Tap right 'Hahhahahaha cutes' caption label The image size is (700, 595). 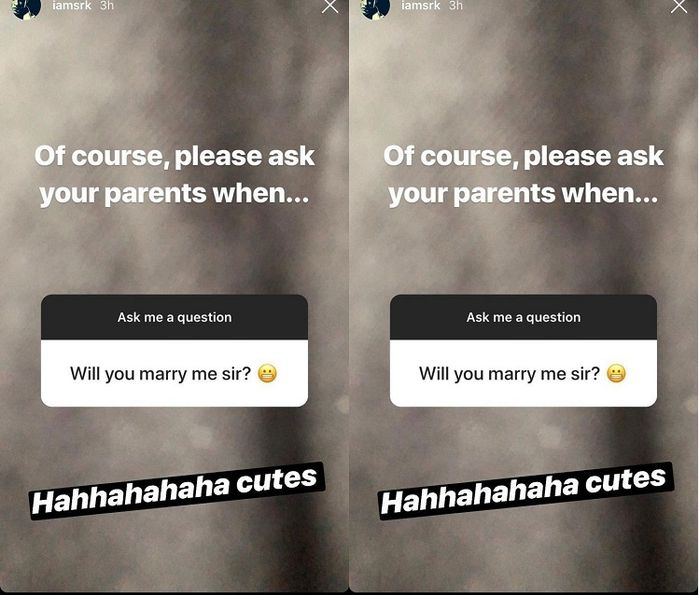526,491
